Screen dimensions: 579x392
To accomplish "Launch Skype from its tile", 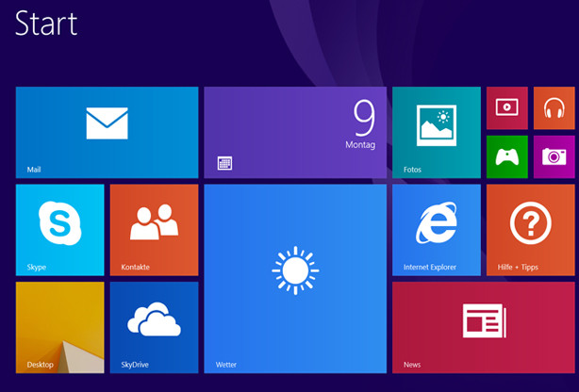I will click(x=59, y=230).
